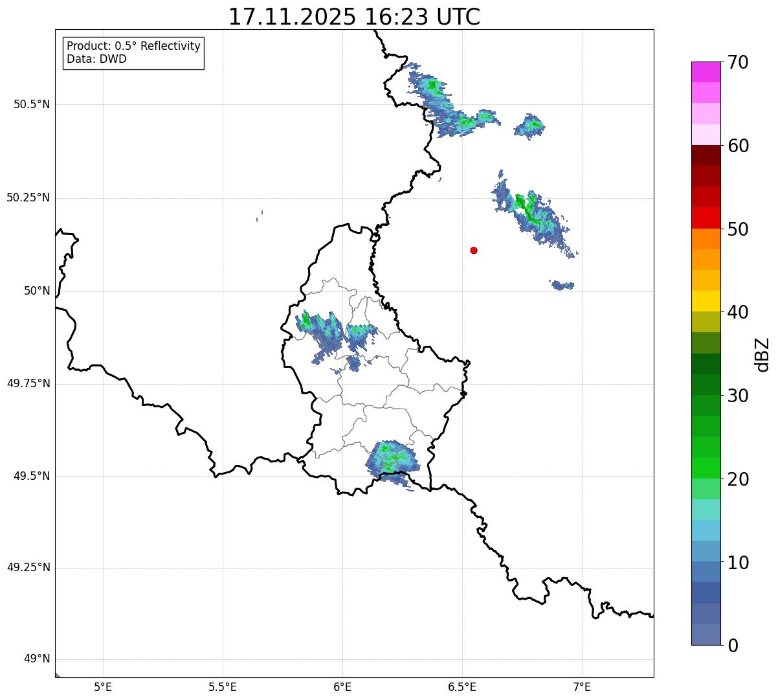778x700 pixels.
Task: Click the 30 label on the colorbar
Action: click(738, 396)
